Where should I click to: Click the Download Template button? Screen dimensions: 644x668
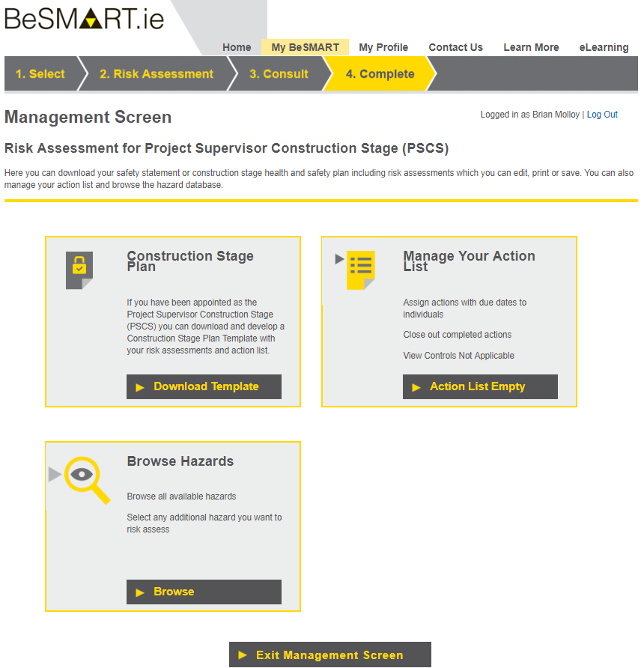204,386
